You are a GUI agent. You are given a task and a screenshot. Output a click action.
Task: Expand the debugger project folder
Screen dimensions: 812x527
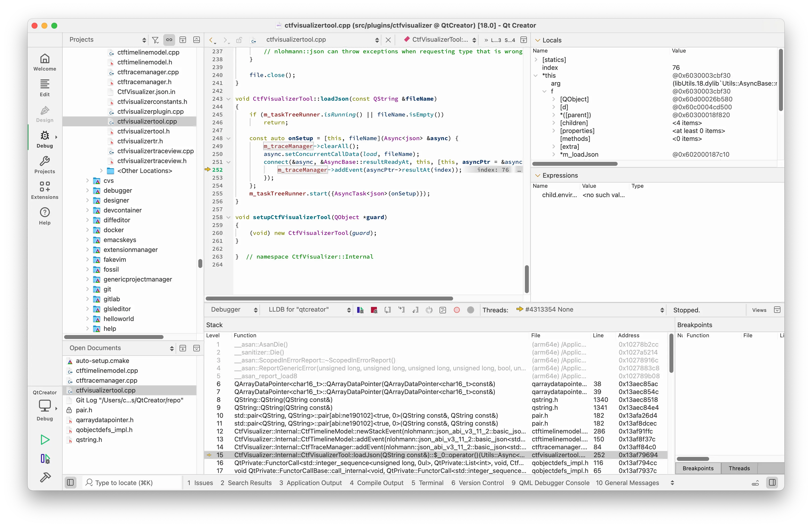88,190
